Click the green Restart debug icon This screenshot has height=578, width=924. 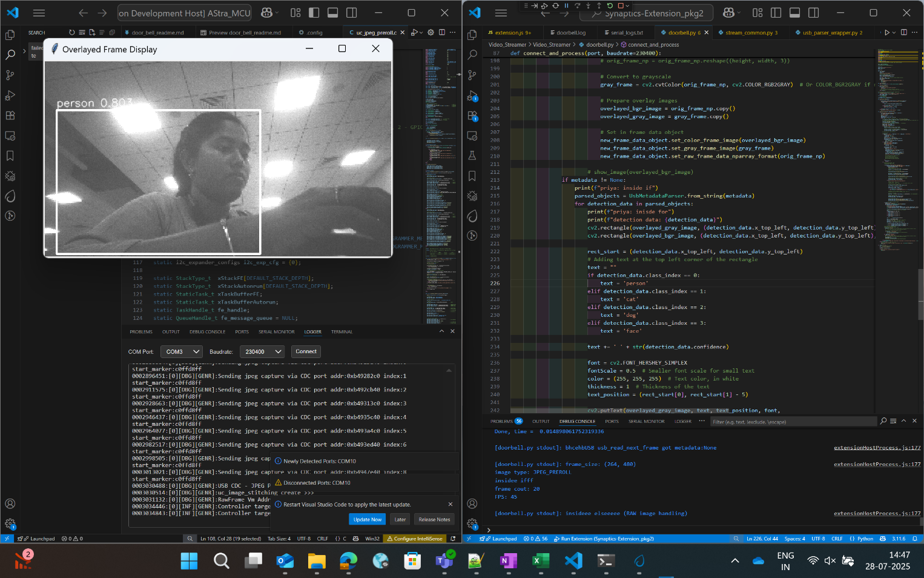(x=610, y=5)
